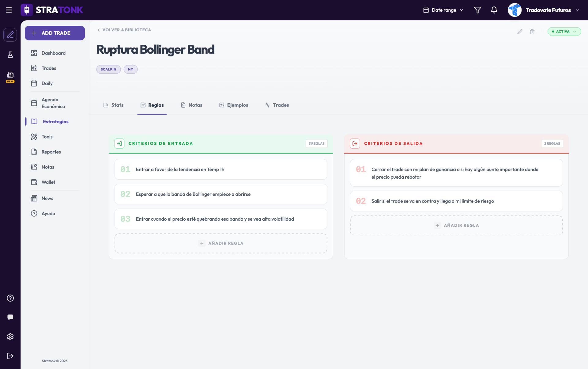
Task: Open the hamburger menu
Action: (x=9, y=10)
